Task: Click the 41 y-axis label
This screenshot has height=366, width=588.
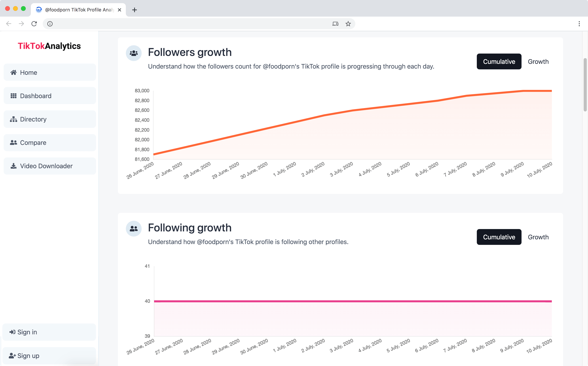Action: pyautogui.click(x=147, y=266)
